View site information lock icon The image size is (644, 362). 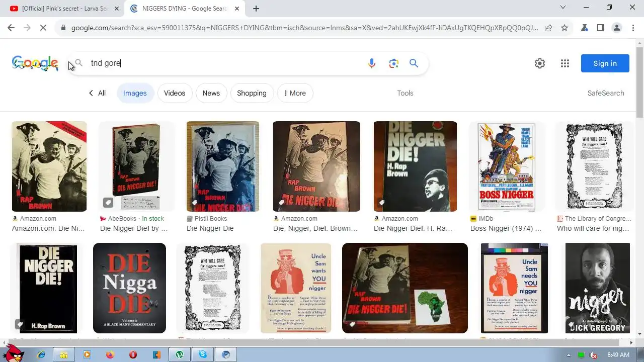(63, 28)
